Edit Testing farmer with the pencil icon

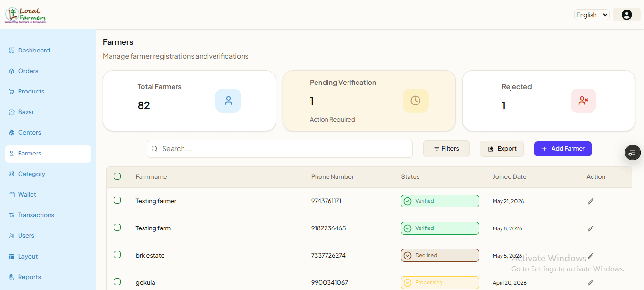pos(591,201)
